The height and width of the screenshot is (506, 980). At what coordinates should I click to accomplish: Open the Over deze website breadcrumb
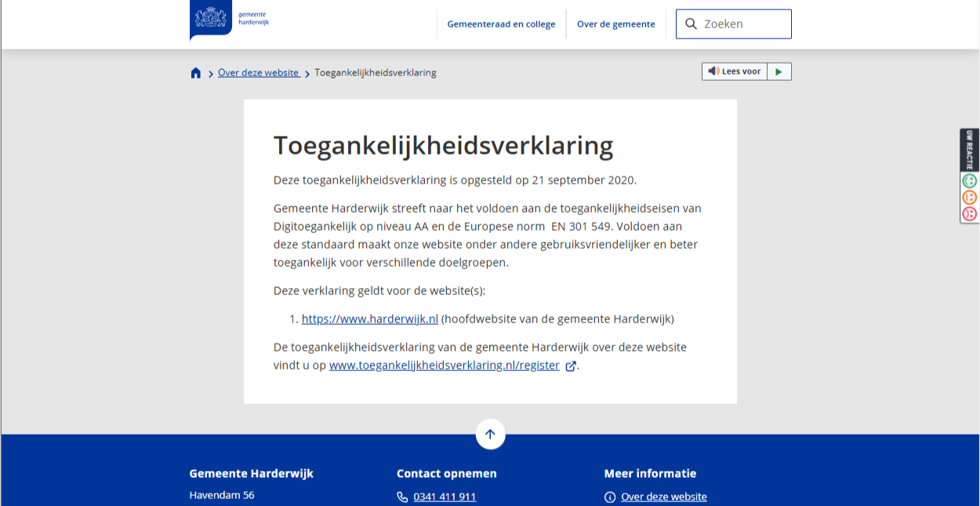(x=259, y=73)
